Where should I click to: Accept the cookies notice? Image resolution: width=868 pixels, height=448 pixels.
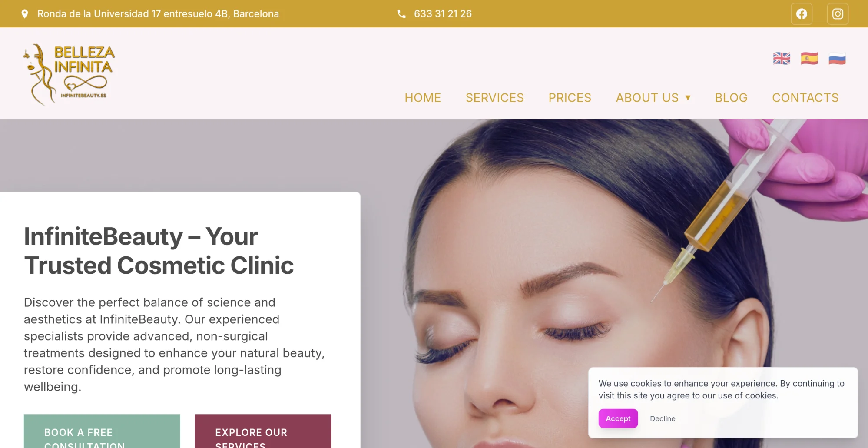(618, 418)
